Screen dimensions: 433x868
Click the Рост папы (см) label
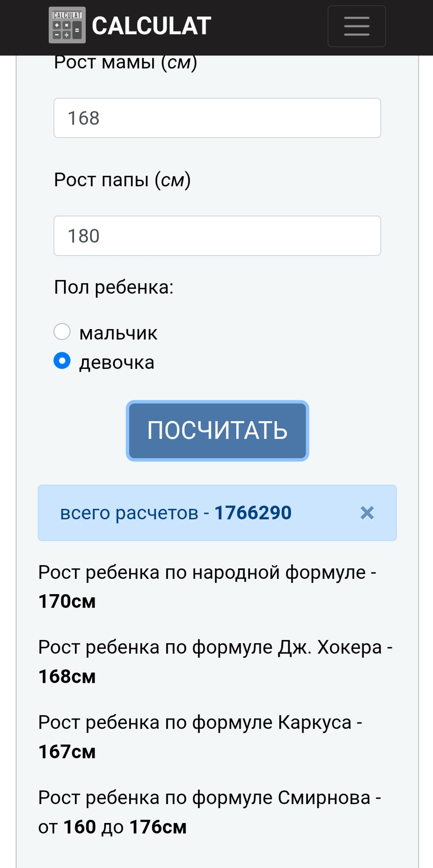coord(122,180)
